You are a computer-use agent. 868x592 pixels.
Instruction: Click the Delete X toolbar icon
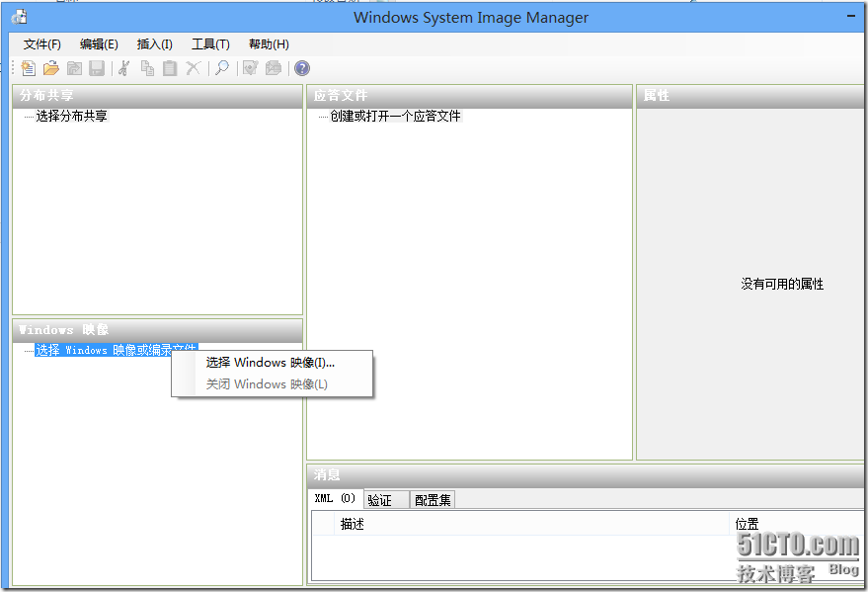coord(193,68)
